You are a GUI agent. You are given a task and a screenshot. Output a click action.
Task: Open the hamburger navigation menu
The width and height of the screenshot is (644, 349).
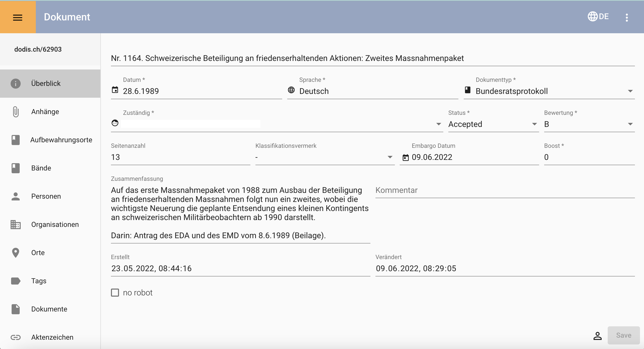coord(18,17)
